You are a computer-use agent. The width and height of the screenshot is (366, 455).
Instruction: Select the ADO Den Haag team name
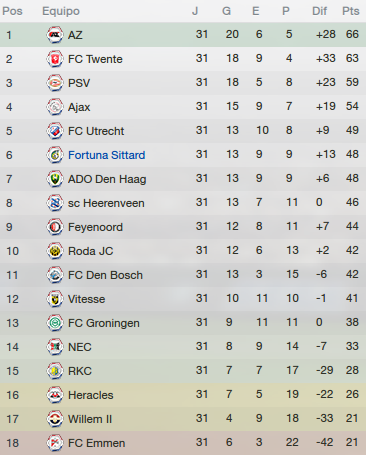tap(107, 179)
